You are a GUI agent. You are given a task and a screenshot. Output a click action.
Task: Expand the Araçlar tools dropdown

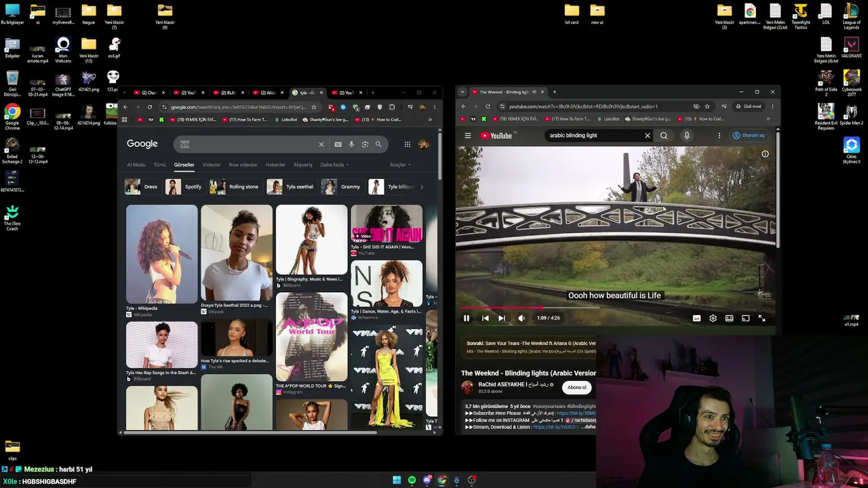(x=400, y=165)
